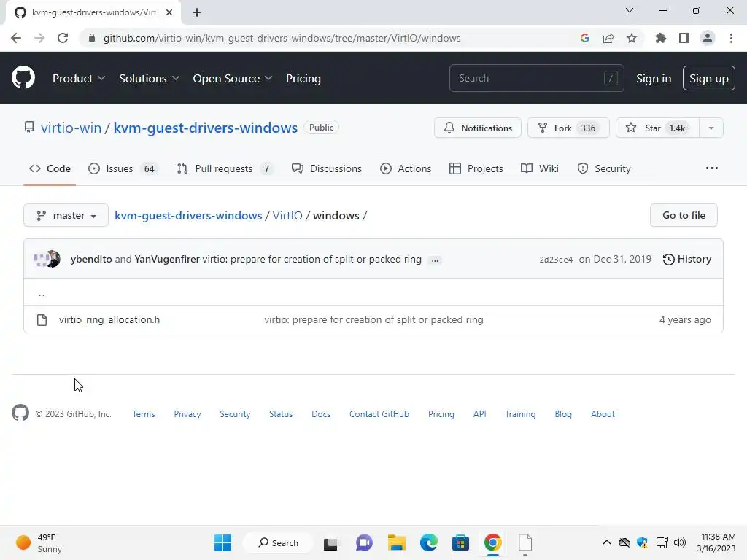The image size is (747, 560).
Task: Open the Wiki tab
Action: tap(539, 168)
